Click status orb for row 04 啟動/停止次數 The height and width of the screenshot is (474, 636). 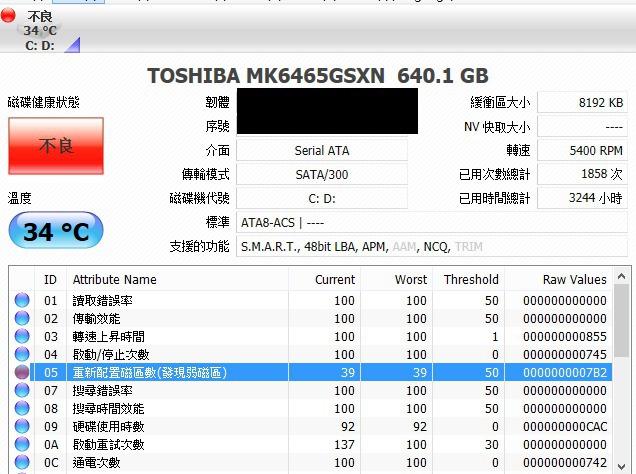pos(22,354)
